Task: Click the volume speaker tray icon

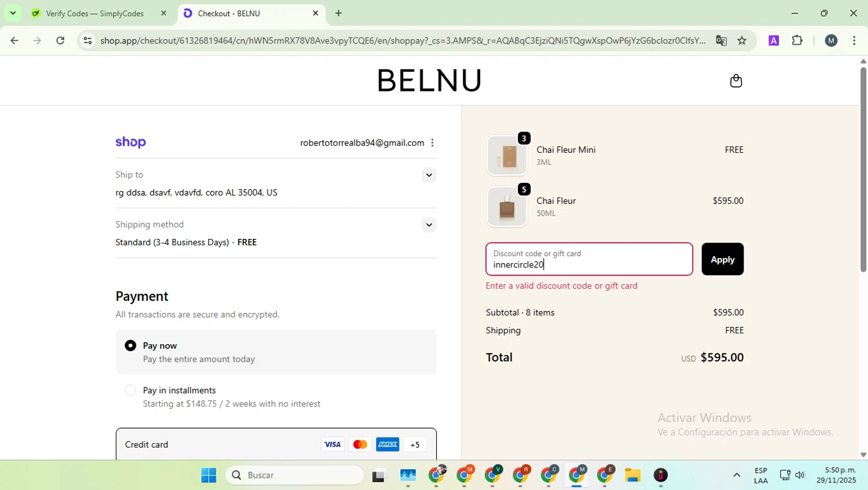Action: 800,475
